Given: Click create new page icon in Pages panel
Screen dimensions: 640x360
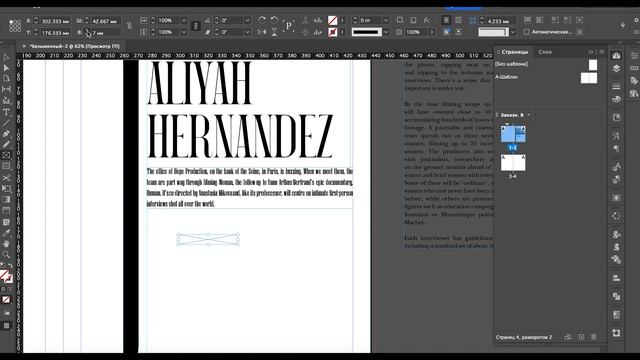Looking at the screenshot, I should 581,337.
